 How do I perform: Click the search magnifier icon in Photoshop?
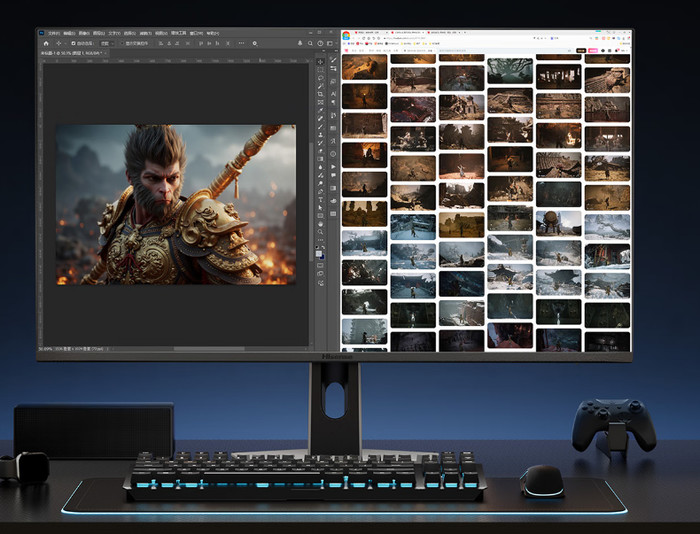click(312, 44)
